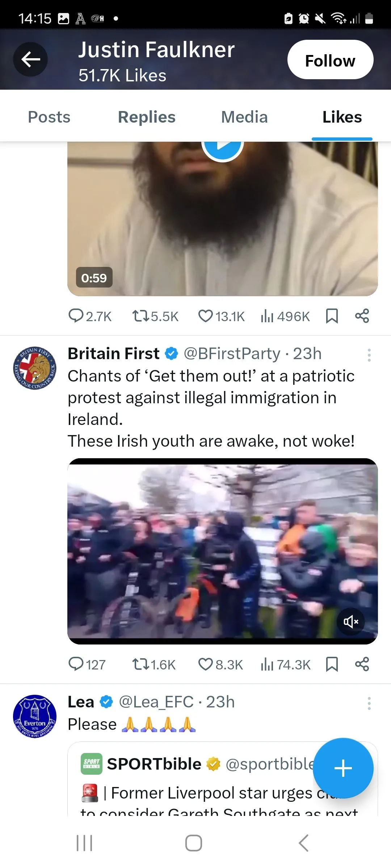Open more options for Lea's post

pos(369,703)
